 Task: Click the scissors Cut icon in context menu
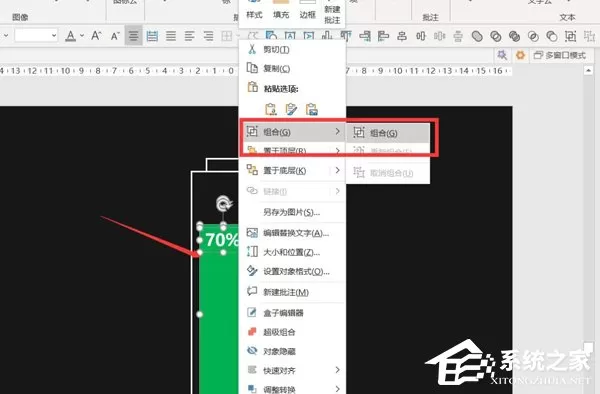pyautogui.click(x=252, y=49)
